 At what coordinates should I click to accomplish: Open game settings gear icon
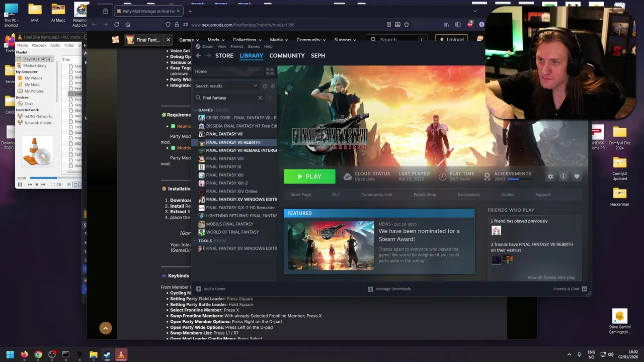point(550,176)
